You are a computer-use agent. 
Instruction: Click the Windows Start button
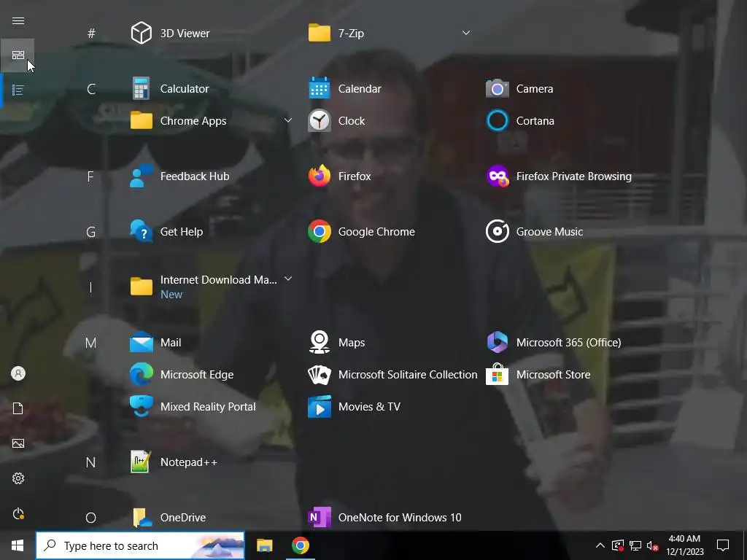coord(18,545)
